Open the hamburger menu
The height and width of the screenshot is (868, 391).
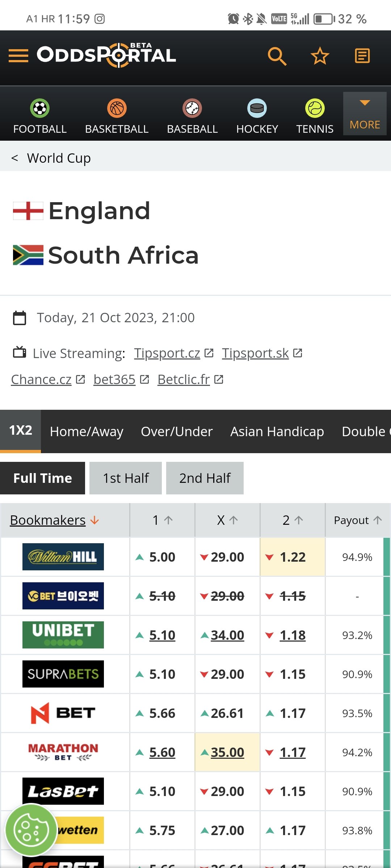[x=18, y=56]
